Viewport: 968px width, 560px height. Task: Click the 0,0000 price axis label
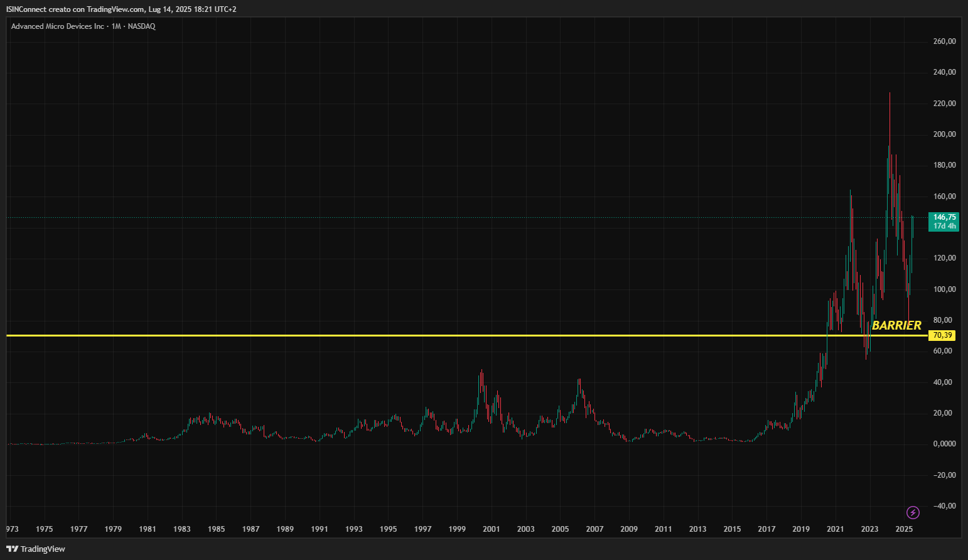(944, 444)
